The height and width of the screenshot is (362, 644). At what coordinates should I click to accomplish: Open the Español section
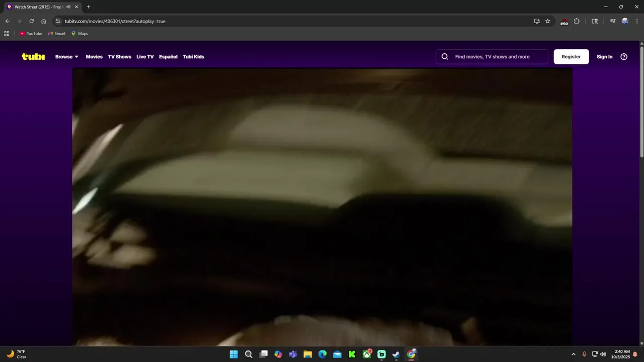click(168, 57)
